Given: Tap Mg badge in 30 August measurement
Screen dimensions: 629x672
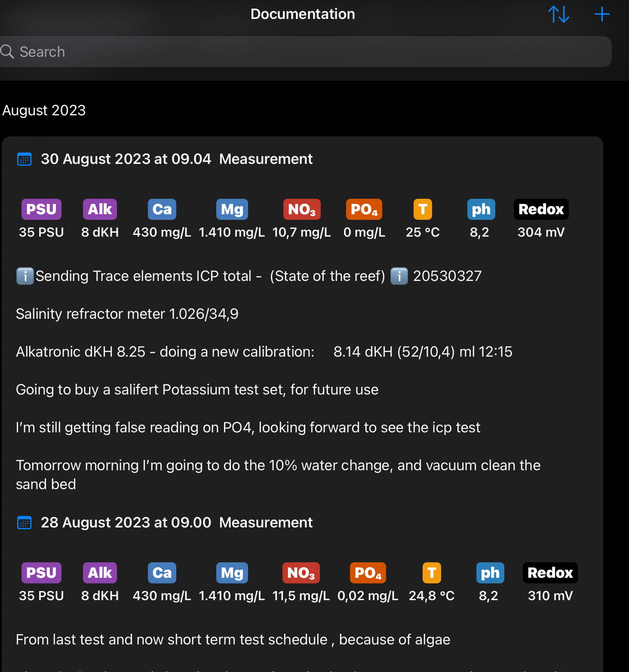Looking at the screenshot, I should point(232,210).
